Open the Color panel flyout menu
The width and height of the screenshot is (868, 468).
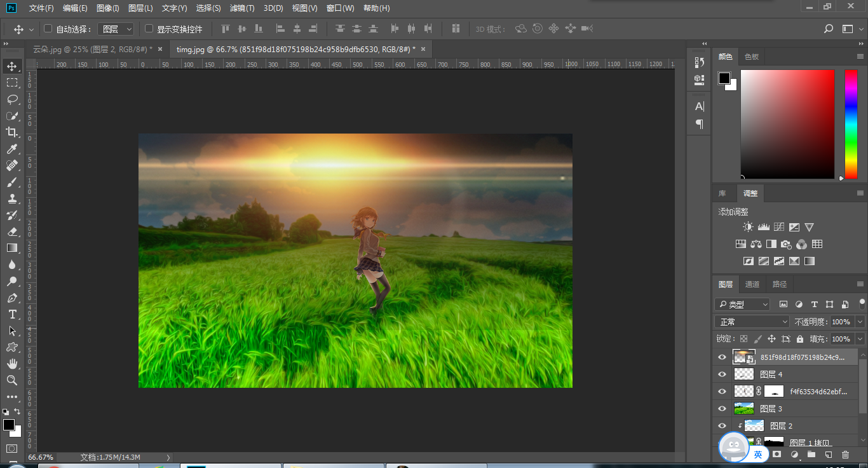860,57
